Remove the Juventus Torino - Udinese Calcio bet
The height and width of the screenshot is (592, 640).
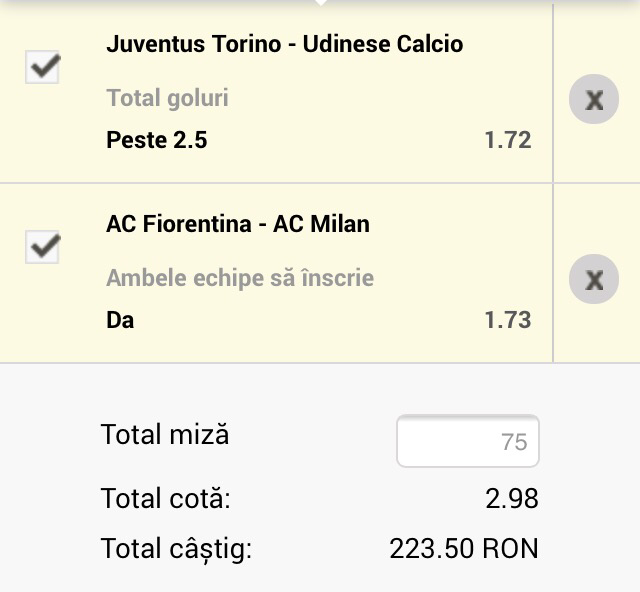click(594, 99)
